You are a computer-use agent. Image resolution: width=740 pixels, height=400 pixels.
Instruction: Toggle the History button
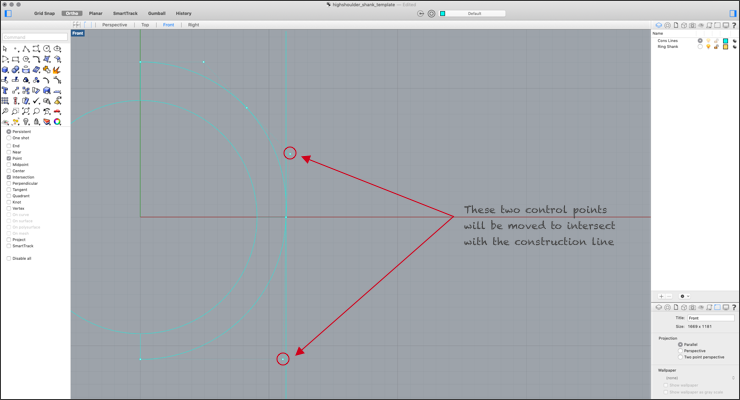coord(184,14)
